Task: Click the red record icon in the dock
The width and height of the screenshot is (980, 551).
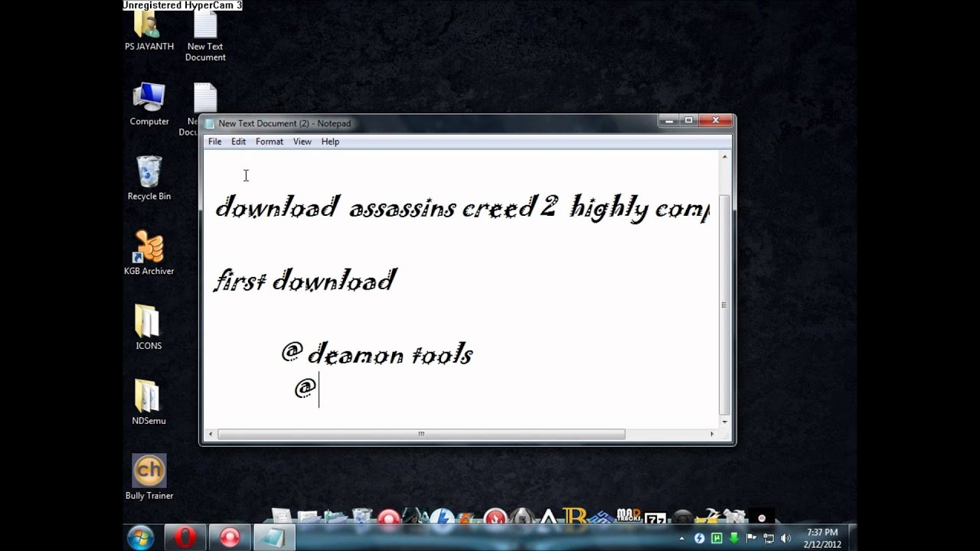Action: [x=389, y=517]
